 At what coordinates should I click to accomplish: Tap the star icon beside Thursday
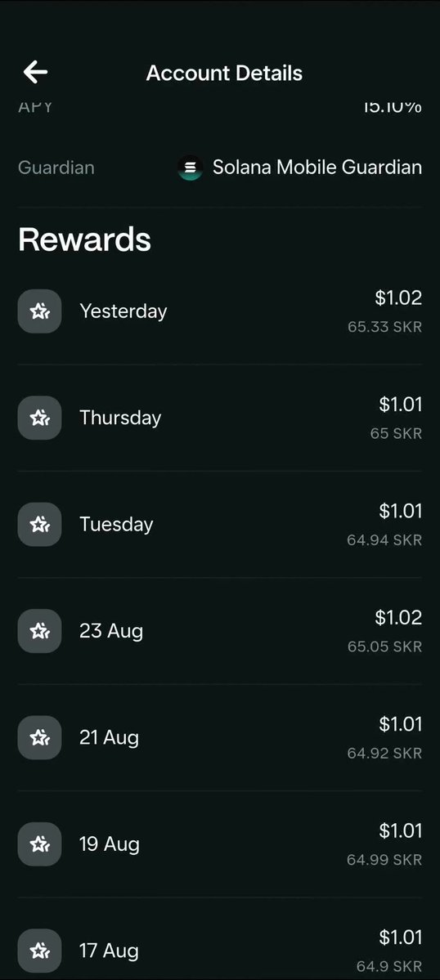pyautogui.click(x=39, y=418)
